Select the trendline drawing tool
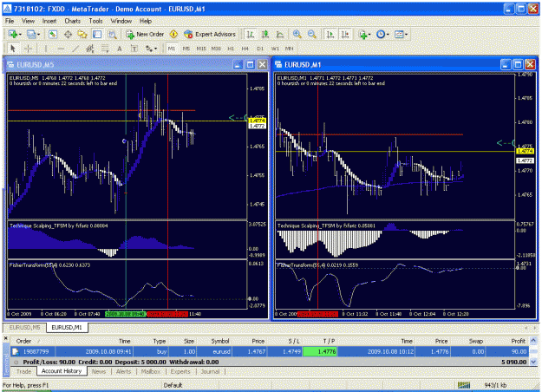Screen dimensions: 542x392 75,49
